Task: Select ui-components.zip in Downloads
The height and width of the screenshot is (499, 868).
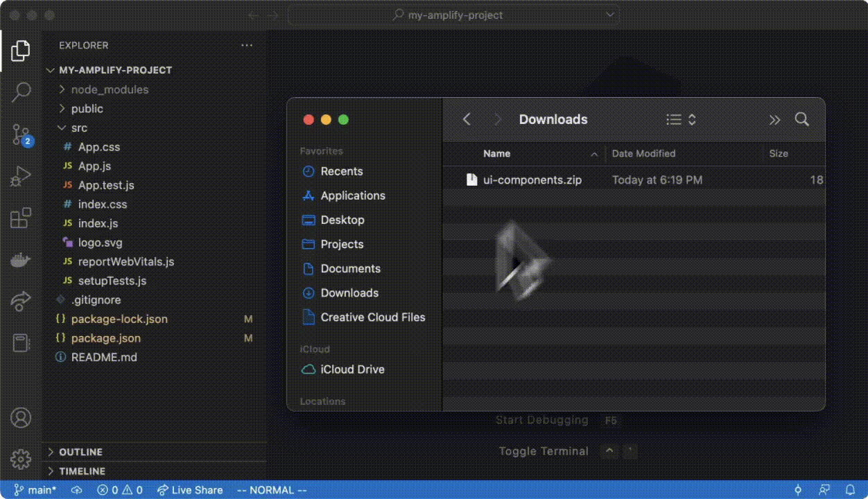Action: [532, 180]
